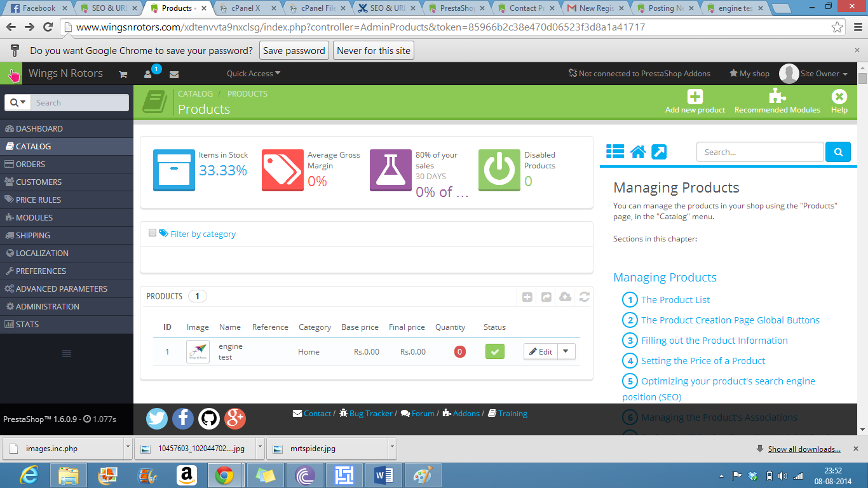The height and width of the screenshot is (488, 868).
Task: Open the Dashboard menu
Action: click(67, 128)
